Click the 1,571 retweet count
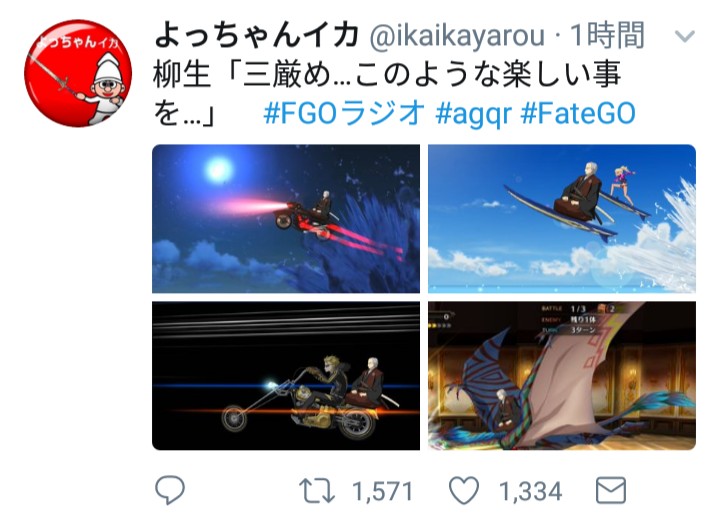The width and height of the screenshot is (720, 516). (382, 492)
